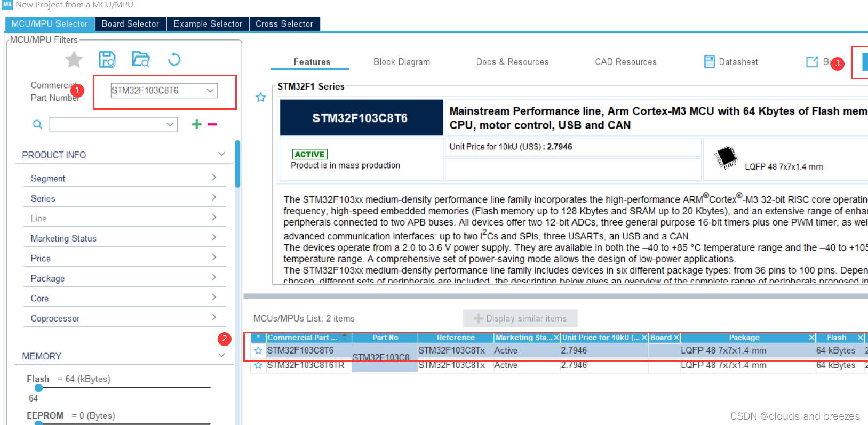This screenshot has height=425, width=868.
Task: Click the EEPROM slider handle
Action: point(38,423)
